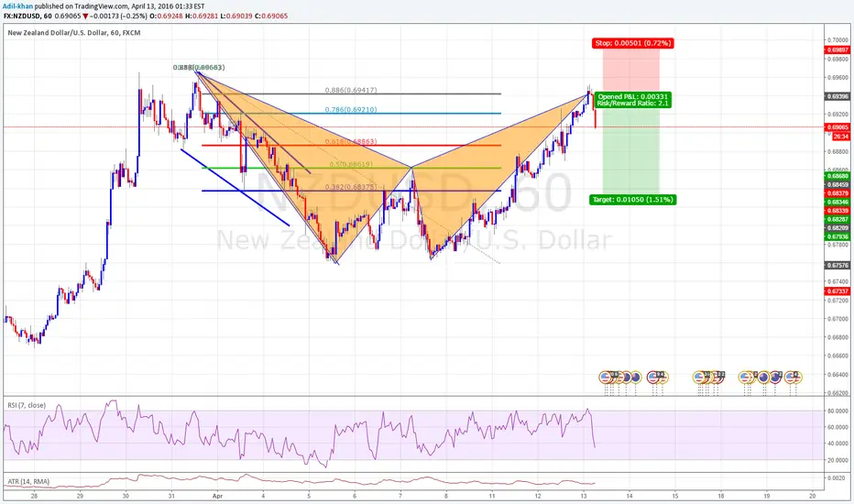Screen dimensions: 854x504
Task: Click the leftmost US flag economic event icon
Action: (606, 377)
